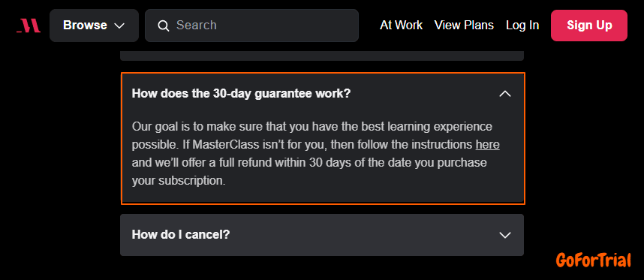
Task: Select the Log In link
Action: (522, 26)
